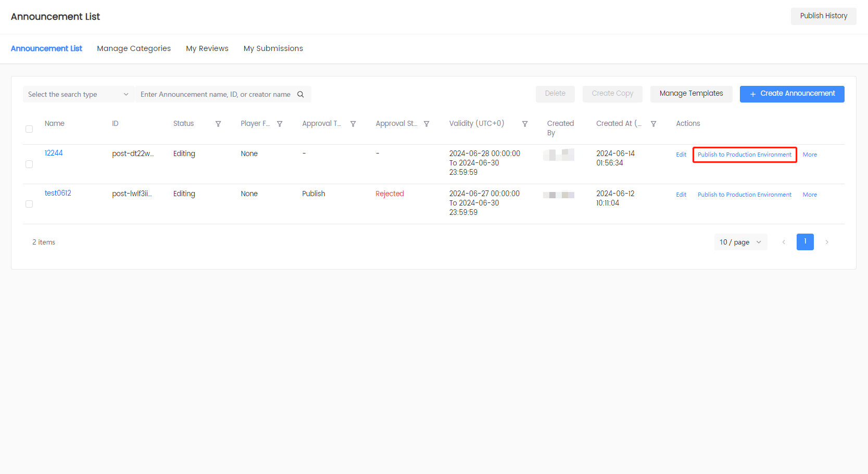The height and width of the screenshot is (474, 868).
Task: Open Publish History
Action: [823, 16]
